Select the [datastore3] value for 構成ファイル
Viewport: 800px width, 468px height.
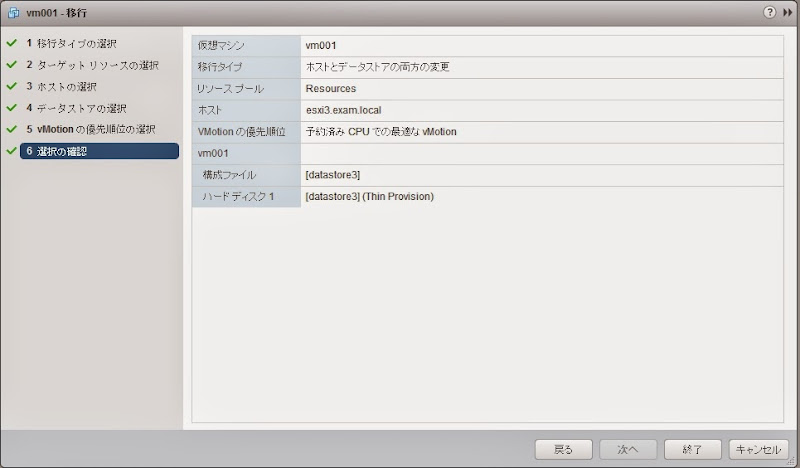pyautogui.click(x=333, y=175)
